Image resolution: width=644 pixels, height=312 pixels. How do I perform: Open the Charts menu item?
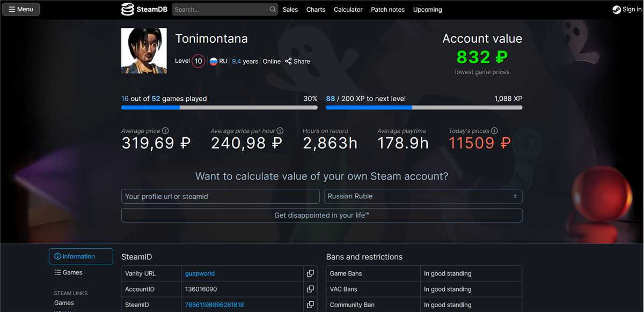click(316, 10)
